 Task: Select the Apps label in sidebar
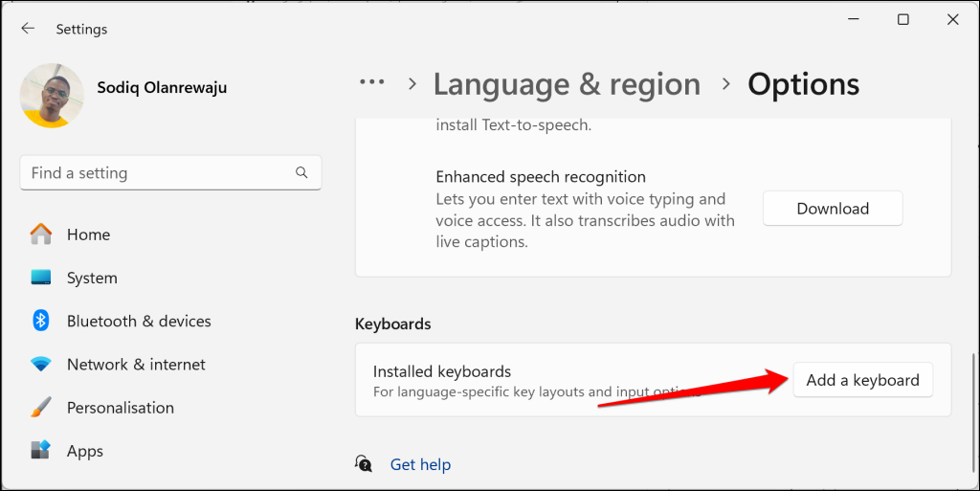(85, 452)
